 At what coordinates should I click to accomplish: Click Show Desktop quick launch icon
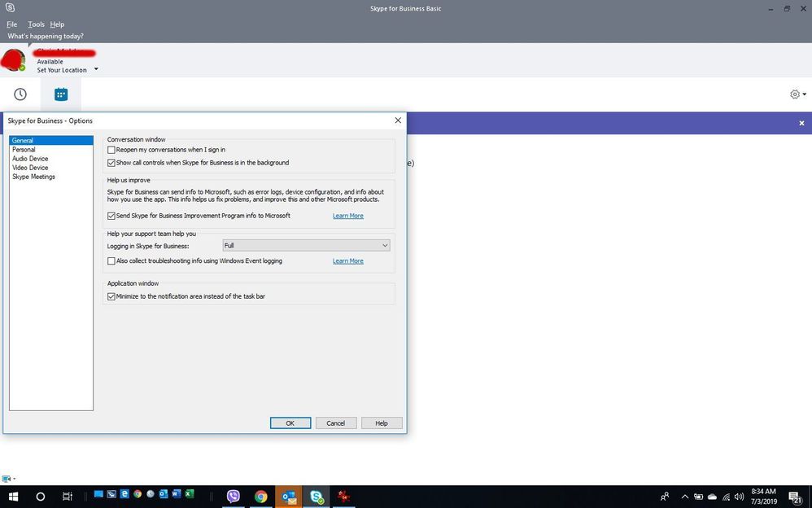click(98, 494)
